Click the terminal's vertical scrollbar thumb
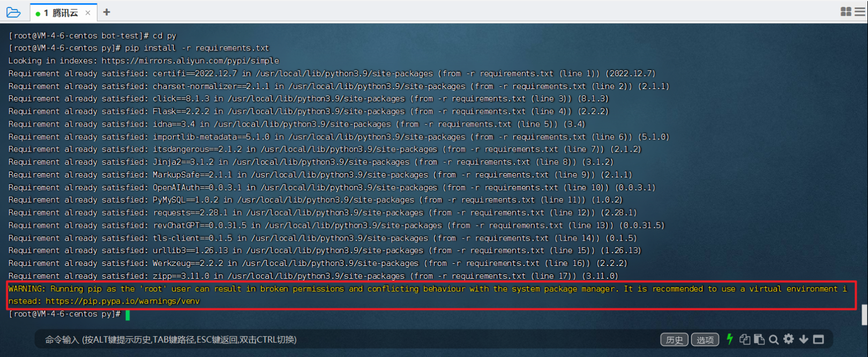 coord(864,315)
